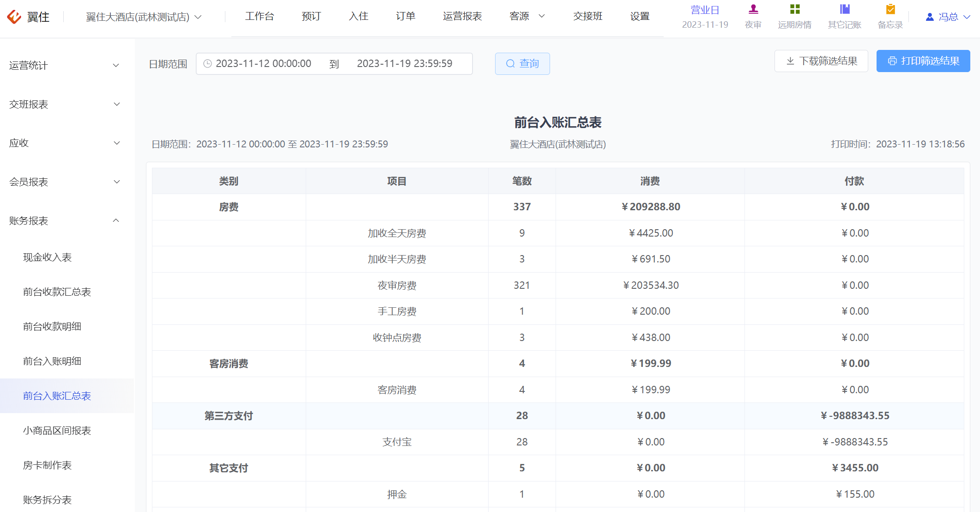Open the 交接班 menu
The height and width of the screenshot is (512, 980).
[x=588, y=16]
